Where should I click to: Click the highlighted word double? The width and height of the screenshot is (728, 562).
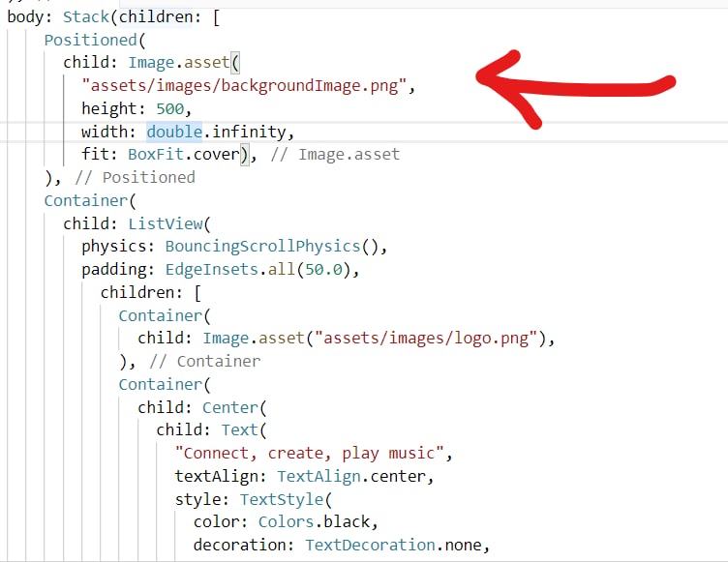[174, 132]
